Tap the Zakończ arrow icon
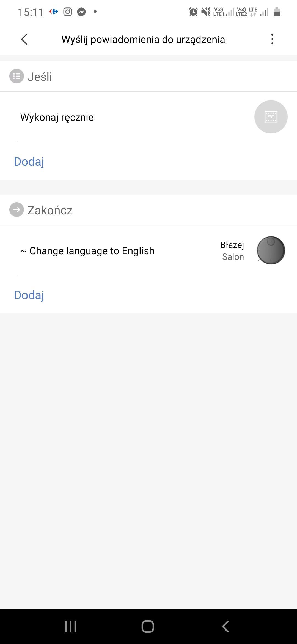The width and height of the screenshot is (297, 644). click(16, 210)
